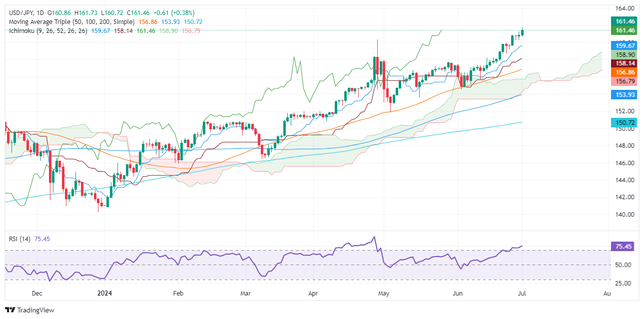
Task: Click the TradingView logo icon
Action: [10, 310]
